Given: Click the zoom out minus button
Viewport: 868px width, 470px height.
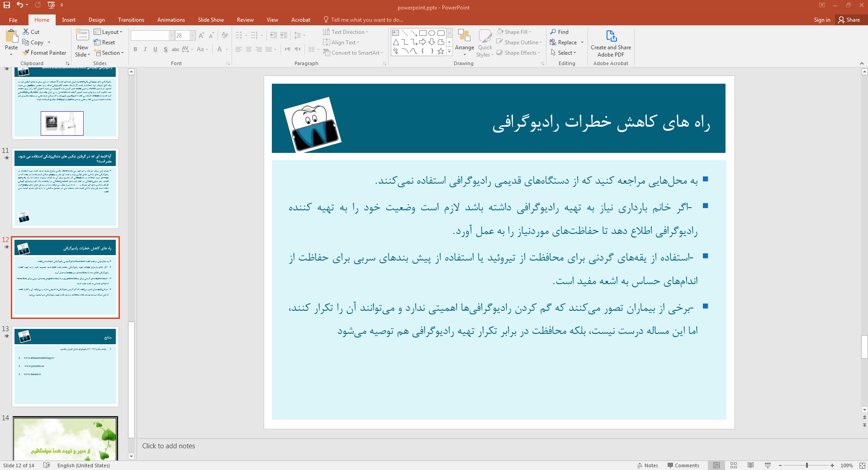Looking at the screenshot, I should pos(780,465).
